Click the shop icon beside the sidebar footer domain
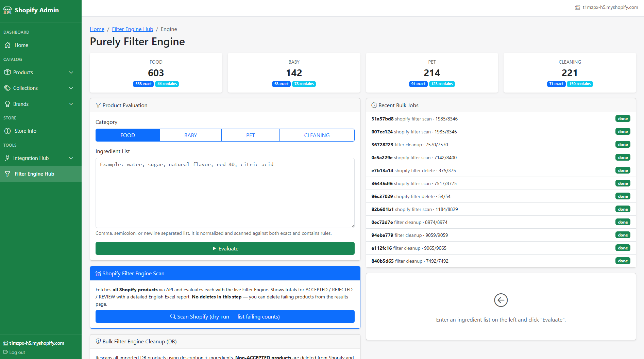Image resolution: width=644 pixels, height=359 pixels. pyautogui.click(x=6, y=343)
